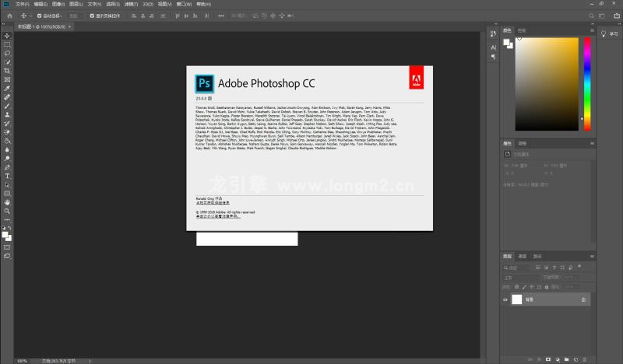The width and height of the screenshot is (623, 364).
Task: Select the Path Selection tool
Action: [7, 184]
